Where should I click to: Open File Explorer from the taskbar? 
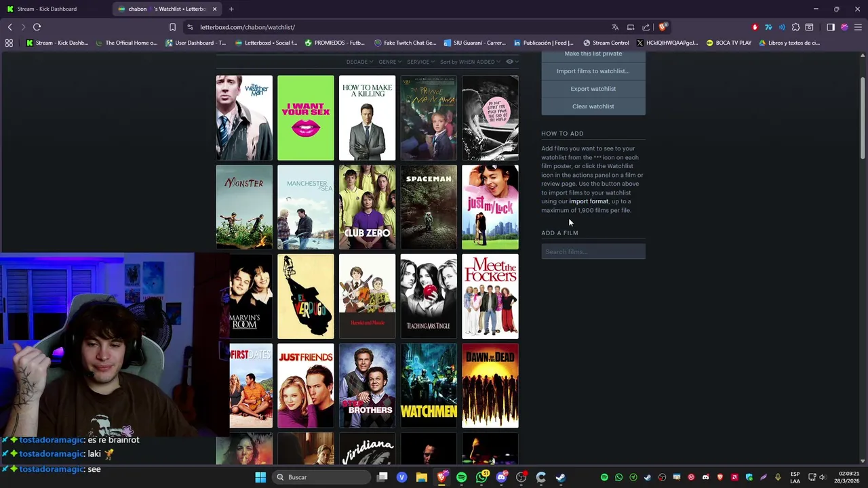pos(422,477)
